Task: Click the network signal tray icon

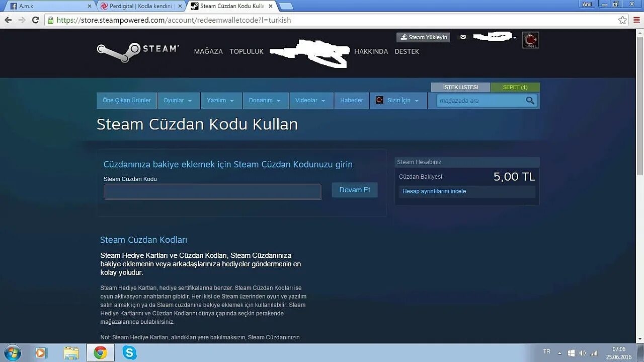Action: 594,353
